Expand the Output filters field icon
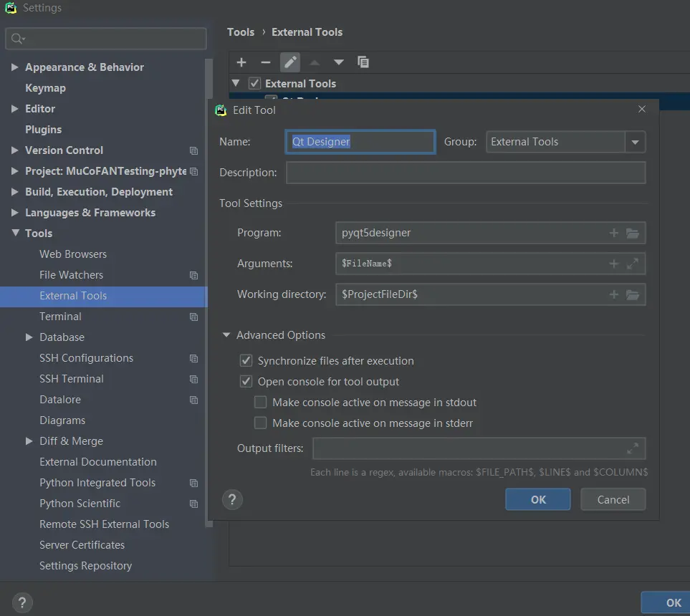The height and width of the screenshot is (616, 690). coord(633,448)
